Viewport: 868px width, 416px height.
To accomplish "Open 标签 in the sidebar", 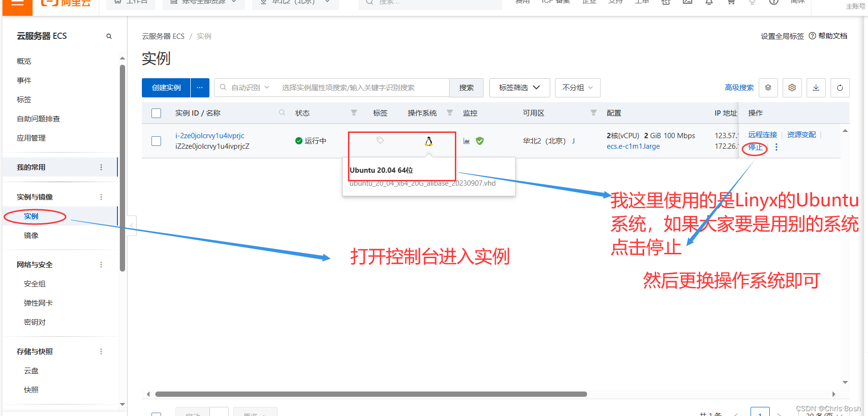I will pyautogui.click(x=24, y=100).
